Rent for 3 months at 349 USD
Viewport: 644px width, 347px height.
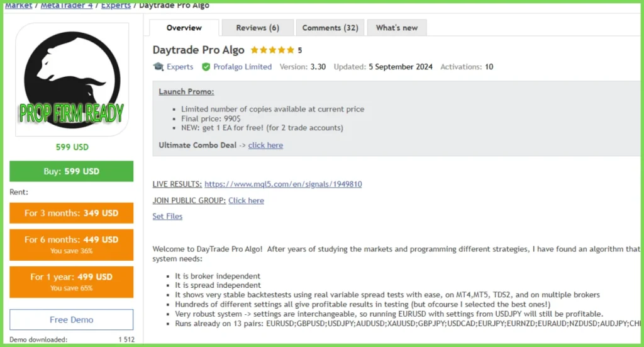tap(72, 213)
